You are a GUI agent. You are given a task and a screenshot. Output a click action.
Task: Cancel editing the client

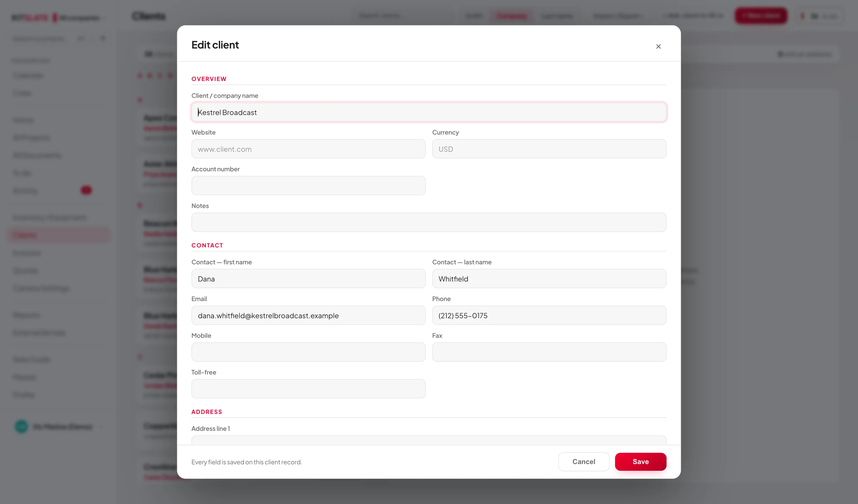584,462
